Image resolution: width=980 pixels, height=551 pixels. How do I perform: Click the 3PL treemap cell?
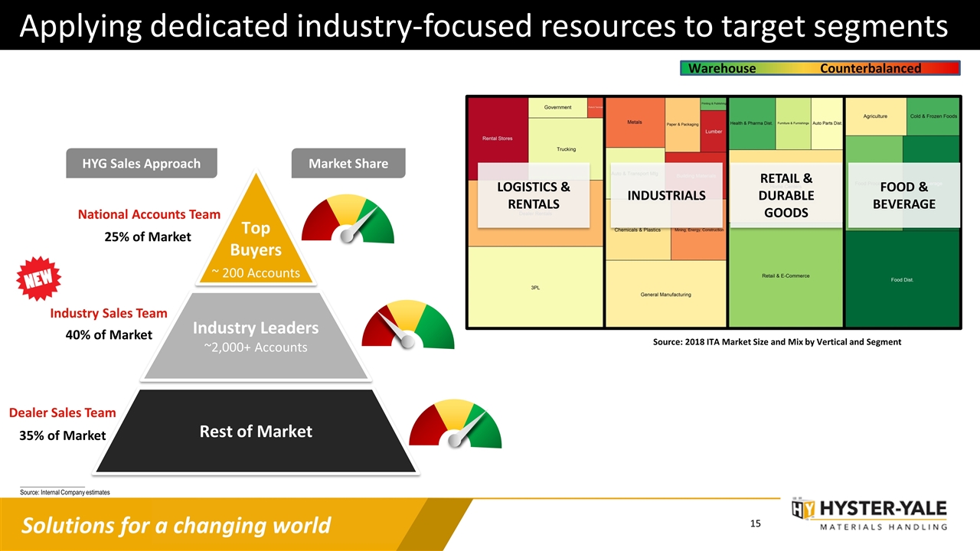535,287
